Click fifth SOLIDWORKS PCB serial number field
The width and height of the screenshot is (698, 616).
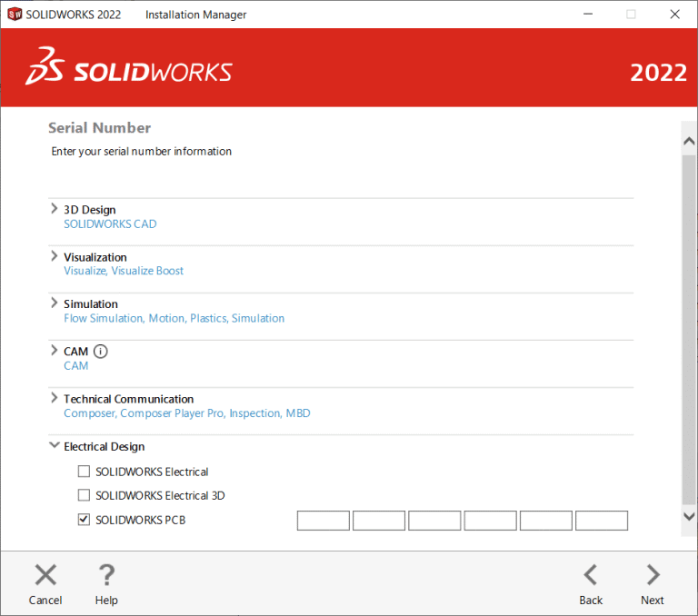545,521
